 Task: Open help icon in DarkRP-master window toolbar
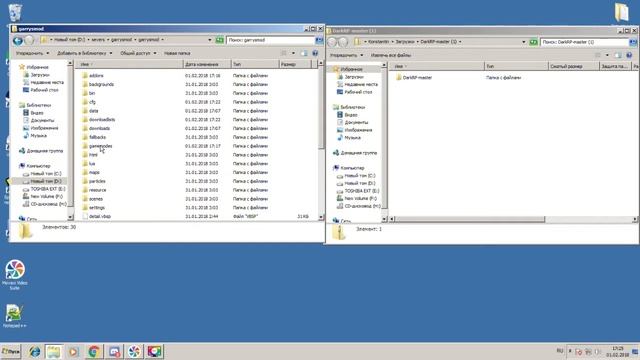coord(629,55)
